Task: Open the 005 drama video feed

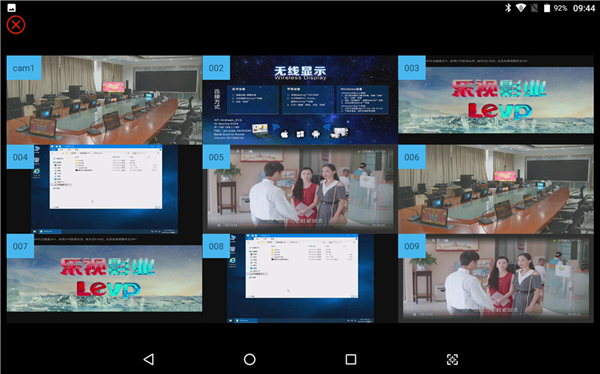Action: [300, 189]
